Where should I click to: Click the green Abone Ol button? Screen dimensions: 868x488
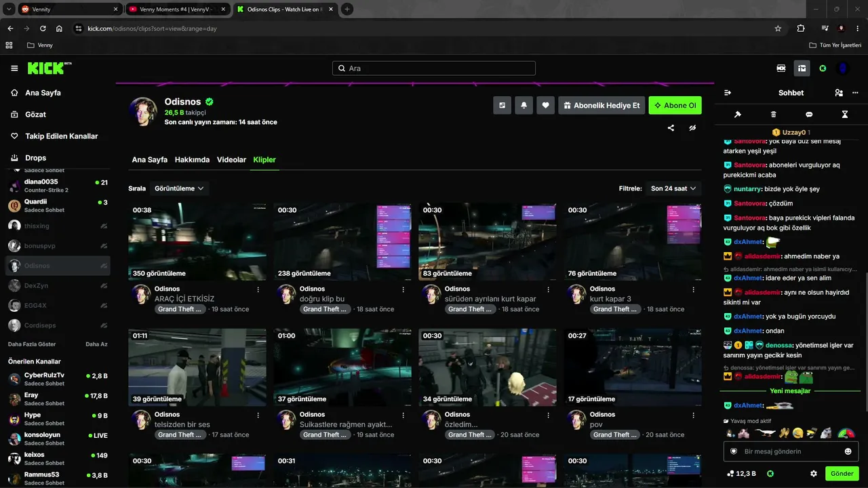click(x=675, y=106)
